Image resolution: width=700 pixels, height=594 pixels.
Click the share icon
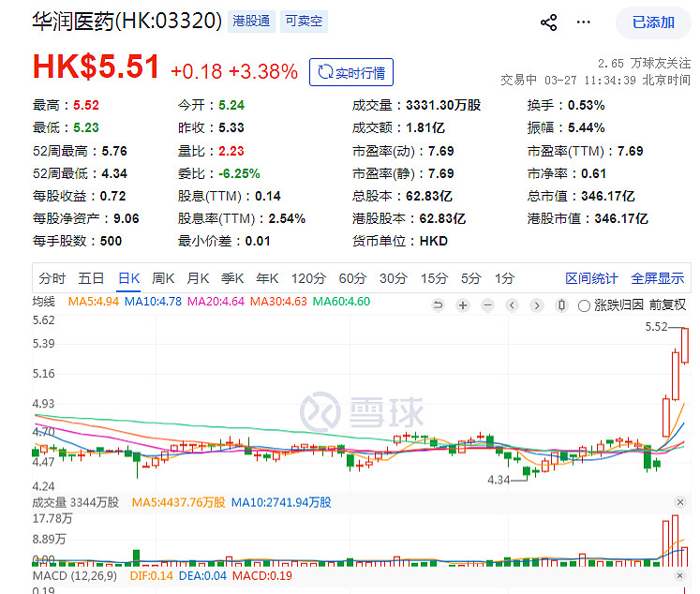[x=548, y=22]
